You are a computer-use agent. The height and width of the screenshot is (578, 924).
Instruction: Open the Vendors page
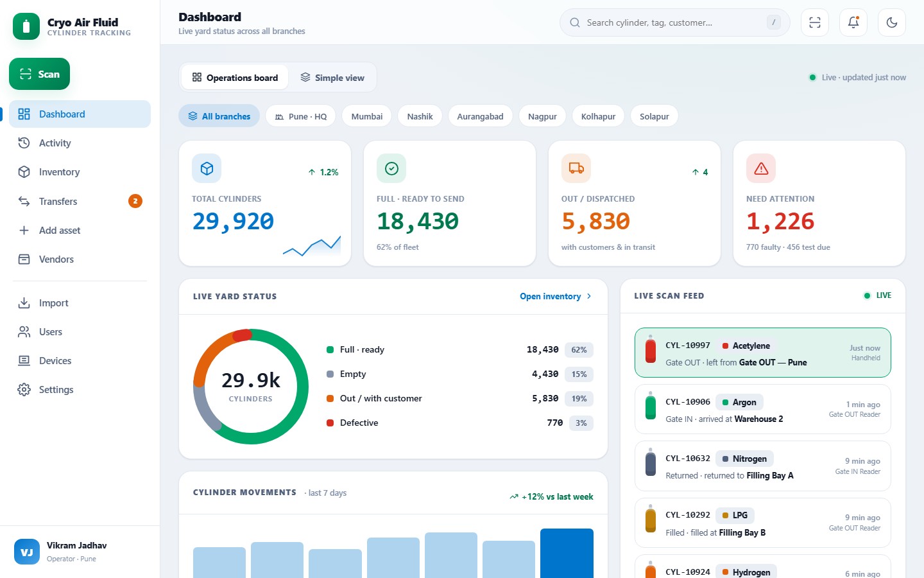(x=80, y=259)
